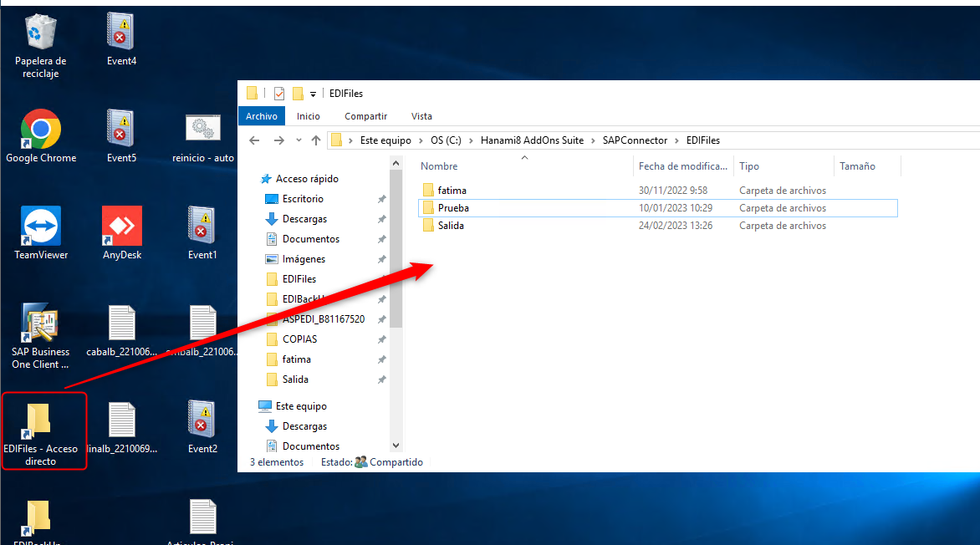This screenshot has width=980, height=545.
Task: Open fatima in the navigation pane
Action: tap(296, 359)
